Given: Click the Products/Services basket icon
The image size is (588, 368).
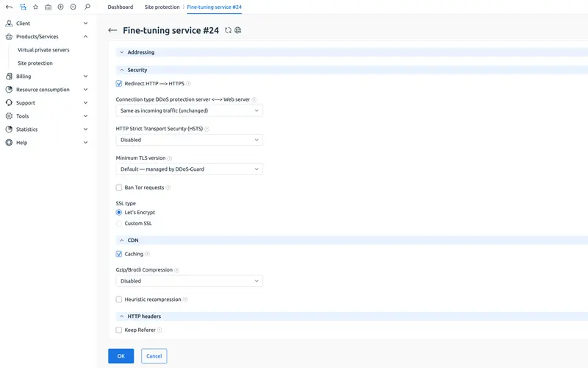Looking at the screenshot, I should [x=9, y=36].
